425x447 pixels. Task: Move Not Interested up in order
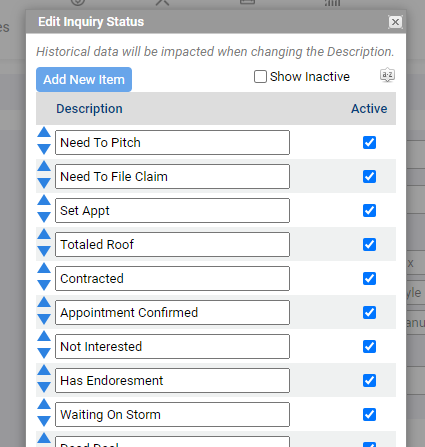(x=44, y=336)
